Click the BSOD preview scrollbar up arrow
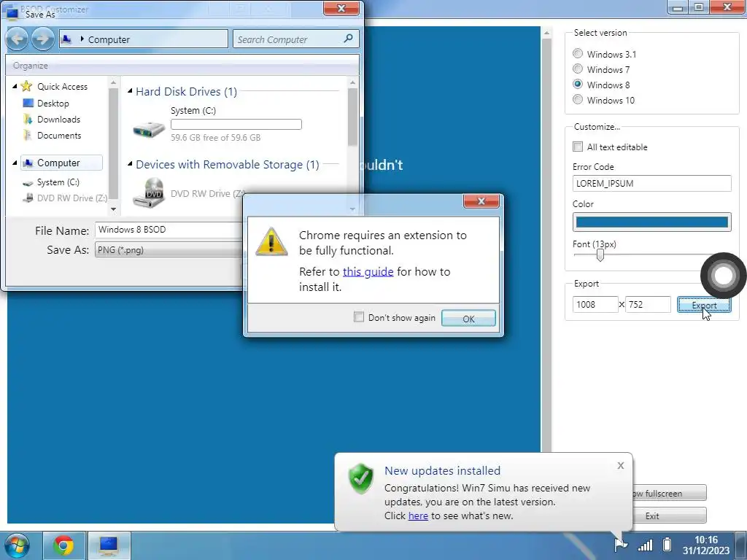This screenshot has height=560, width=747. 546,33
